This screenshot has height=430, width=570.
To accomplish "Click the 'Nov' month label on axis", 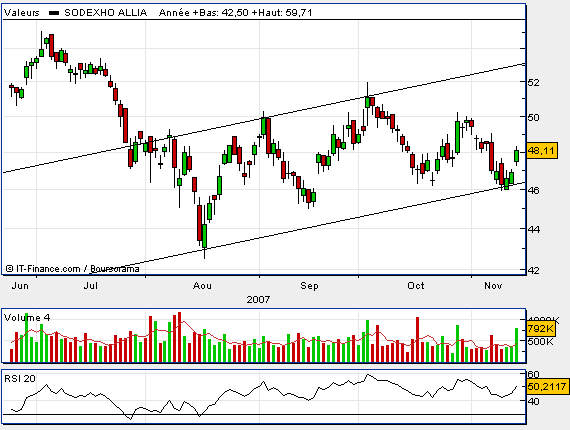I will [x=493, y=286].
